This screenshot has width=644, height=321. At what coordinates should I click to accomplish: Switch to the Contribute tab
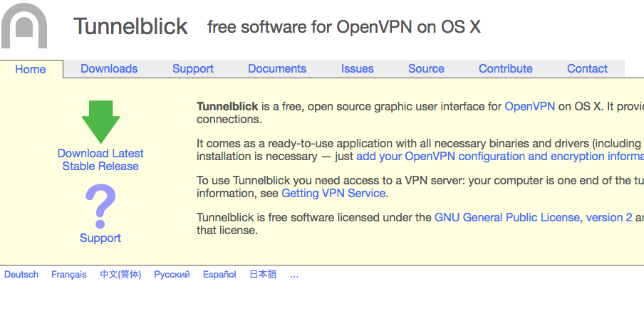point(505,68)
